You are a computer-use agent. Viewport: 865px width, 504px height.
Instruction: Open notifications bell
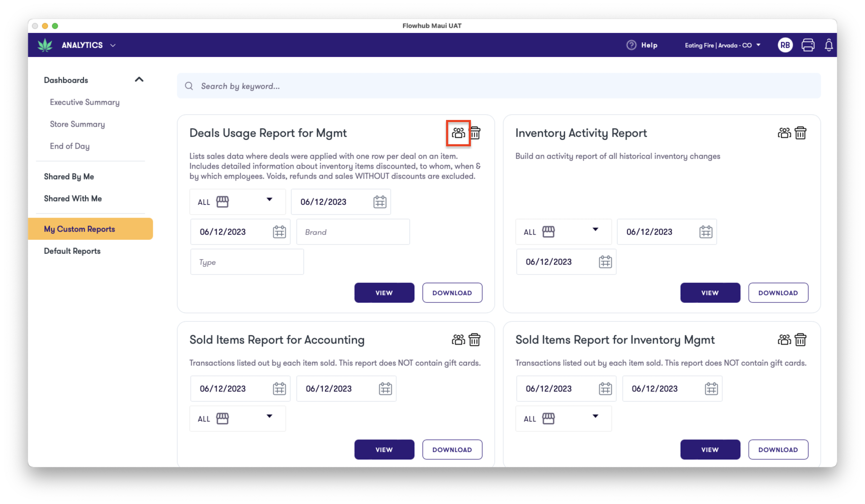[x=829, y=45]
